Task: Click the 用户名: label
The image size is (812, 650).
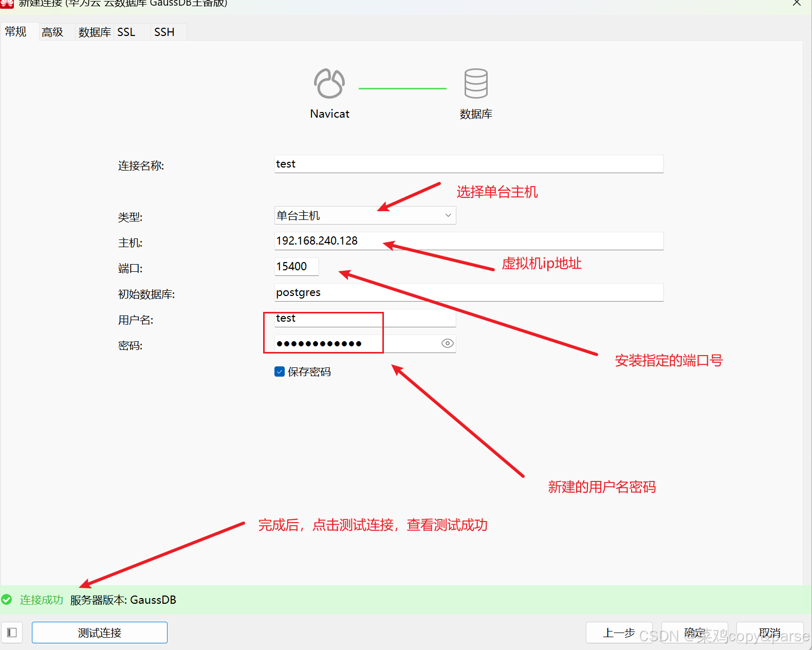Action: click(x=136, y=320)
